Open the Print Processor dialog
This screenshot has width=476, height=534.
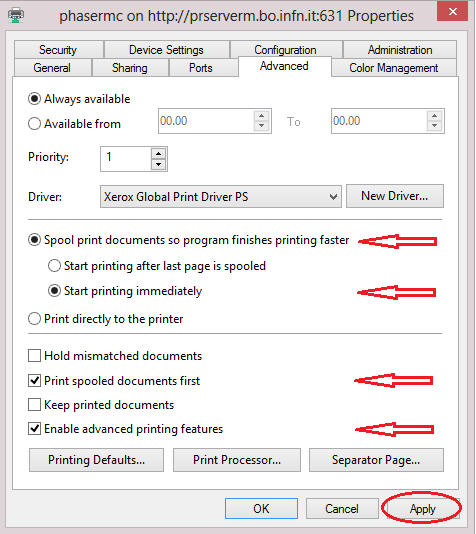click(x=237, y=460)
